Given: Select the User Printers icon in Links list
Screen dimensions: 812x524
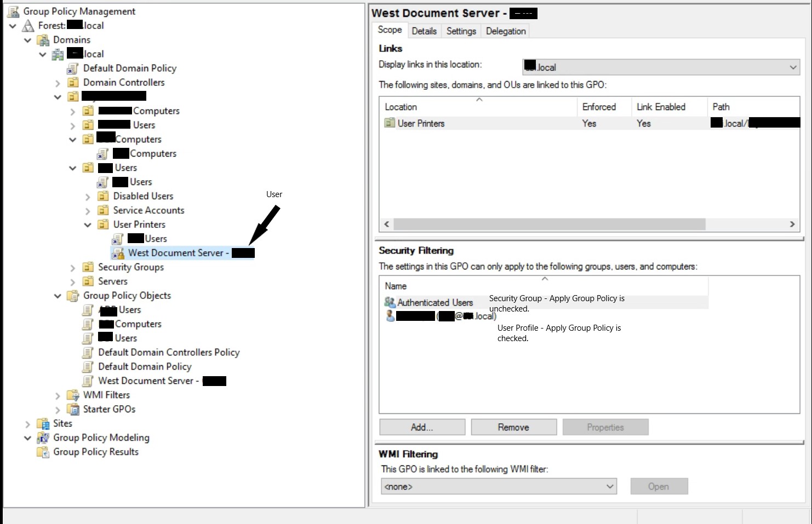Looking at the screenshot, I should [390, 123].
